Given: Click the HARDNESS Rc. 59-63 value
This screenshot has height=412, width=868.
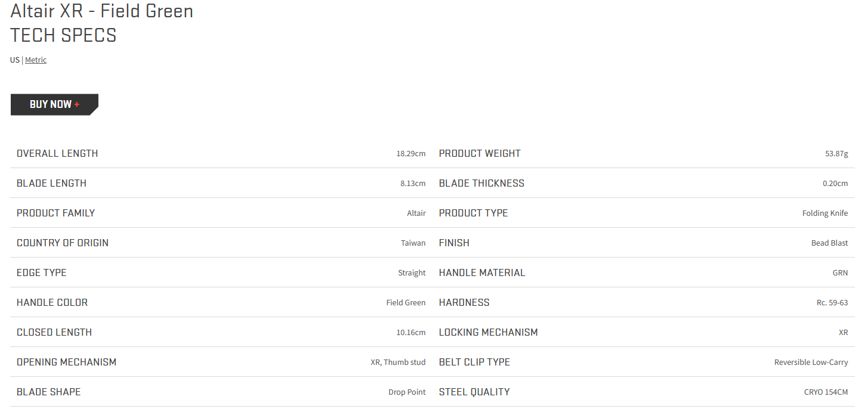Looking at the screenshot, I should tap(832, 302).
